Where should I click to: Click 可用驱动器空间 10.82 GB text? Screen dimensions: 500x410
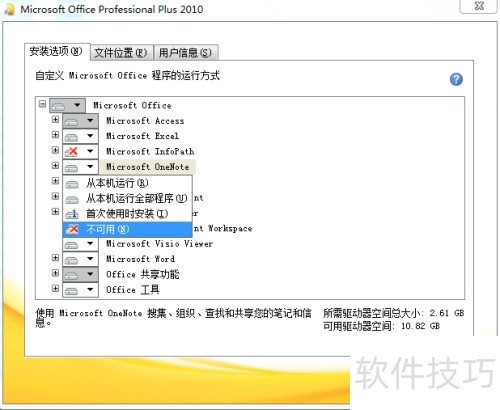381,326
